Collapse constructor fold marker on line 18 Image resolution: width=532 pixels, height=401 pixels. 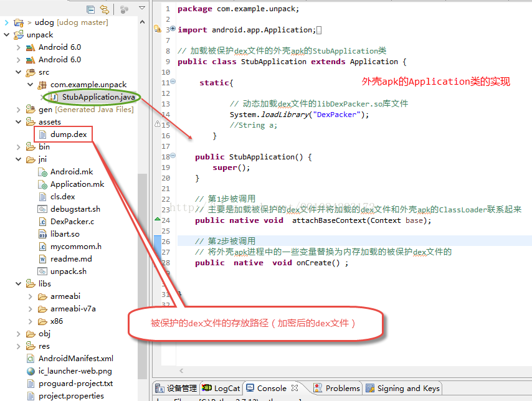coord(173,156)
